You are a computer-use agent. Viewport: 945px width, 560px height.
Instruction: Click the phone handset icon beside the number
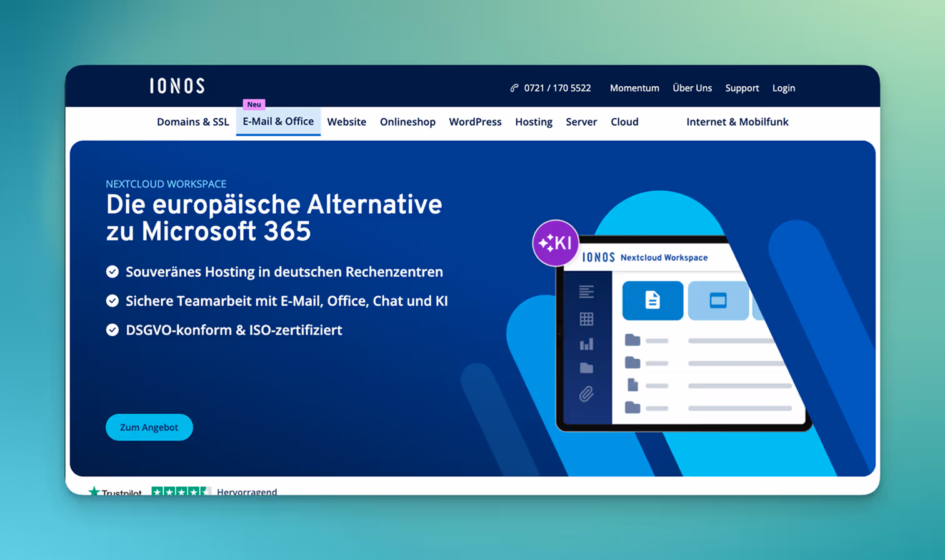(x=514, y=88)
